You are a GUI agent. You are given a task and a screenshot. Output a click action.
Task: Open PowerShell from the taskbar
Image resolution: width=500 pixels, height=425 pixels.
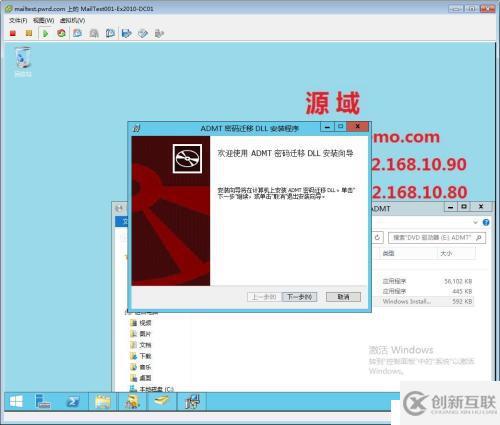(x=73, y=401)
